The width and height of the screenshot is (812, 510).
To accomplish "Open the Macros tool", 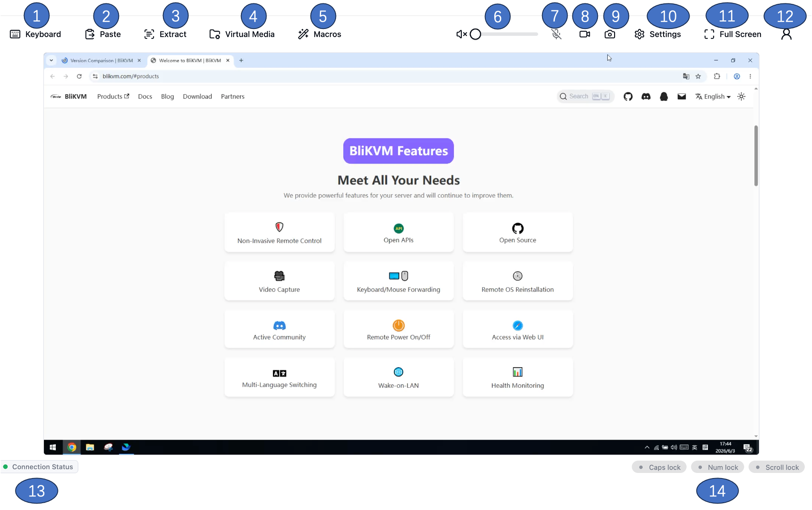I will 319,34.
